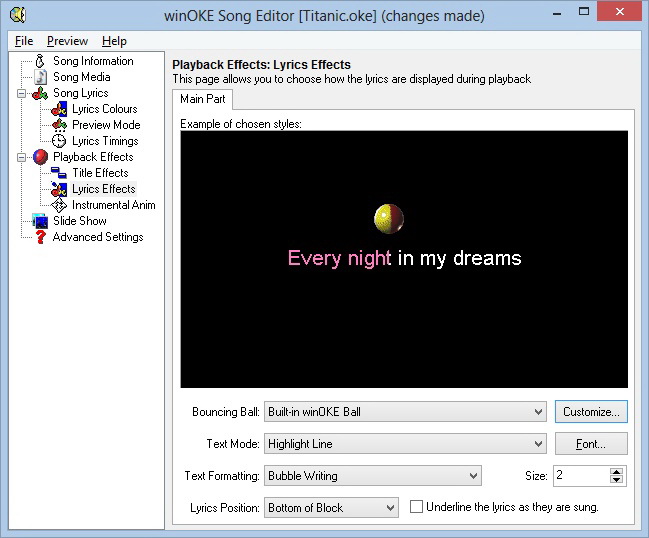Viewport: 649px width, 538px height.
Task: Close the winOKE Song Editor window
Action: 620,12
